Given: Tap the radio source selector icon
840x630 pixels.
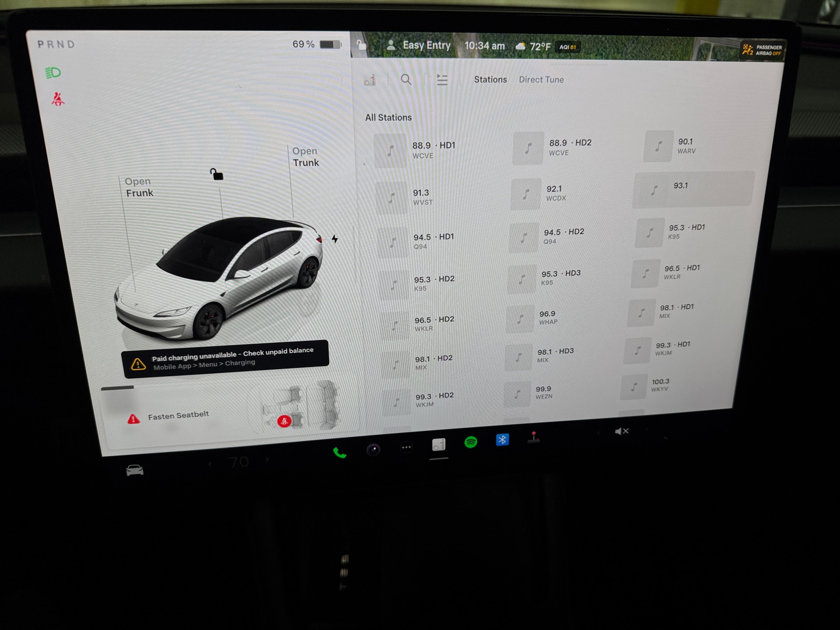Looking at the screenshot, I should tap(371, 80).
